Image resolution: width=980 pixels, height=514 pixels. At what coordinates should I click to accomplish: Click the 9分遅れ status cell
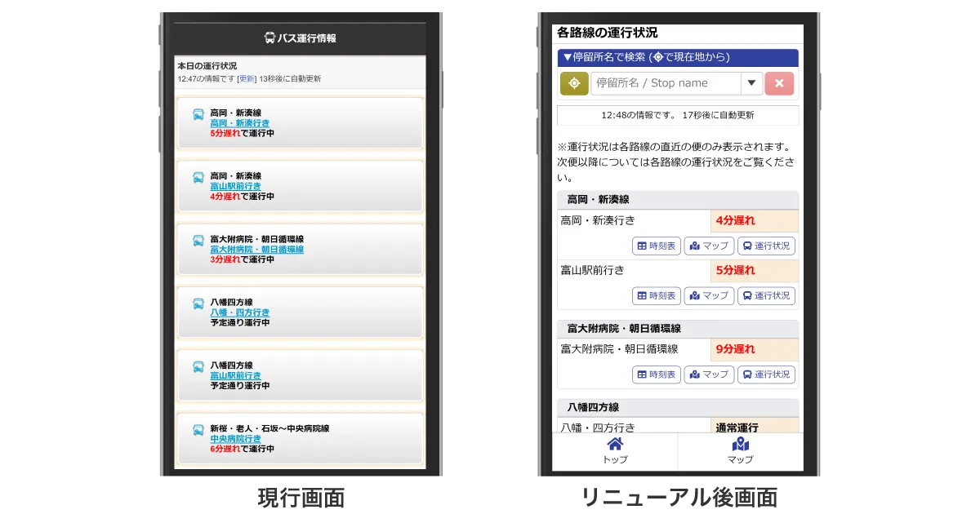tap(754, 349)
